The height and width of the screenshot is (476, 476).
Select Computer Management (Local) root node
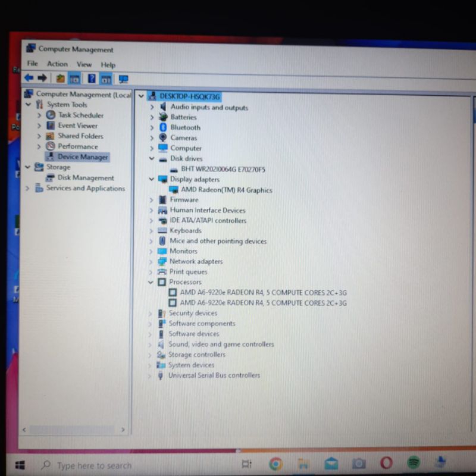(x=83, y=95)
